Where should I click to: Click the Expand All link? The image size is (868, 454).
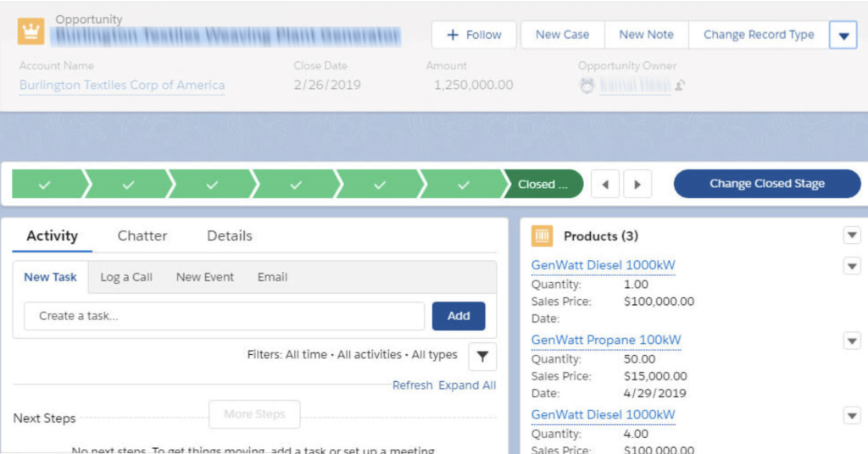(x=467, y=385)
